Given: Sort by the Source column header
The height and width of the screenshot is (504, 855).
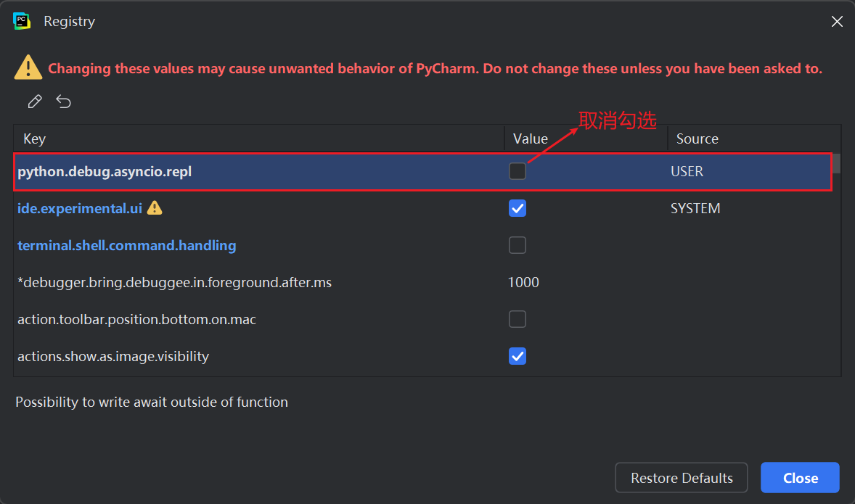Looking at the screenshot, I should (697, 139).
